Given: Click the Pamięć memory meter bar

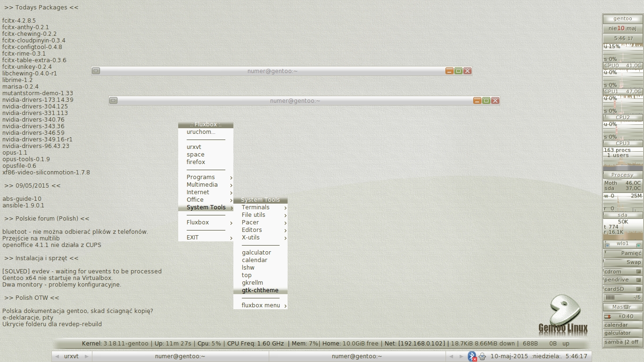Looking at the screenshot, I should [622, 253].
